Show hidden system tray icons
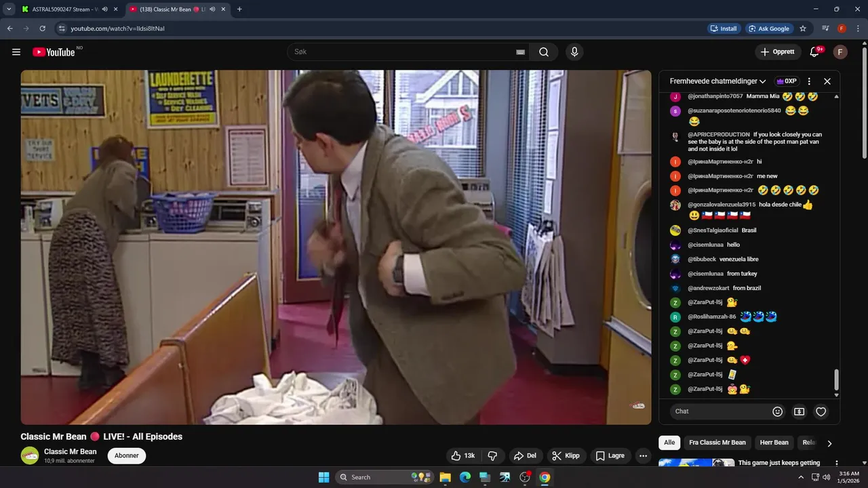 [x=802, y=477]
